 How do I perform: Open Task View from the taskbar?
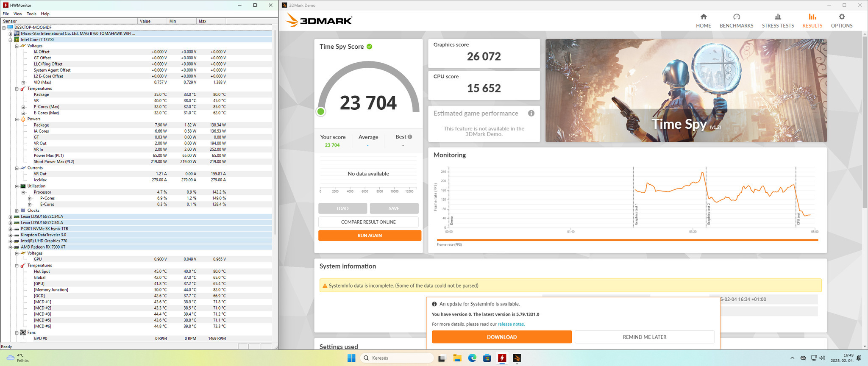click(442, 358)
